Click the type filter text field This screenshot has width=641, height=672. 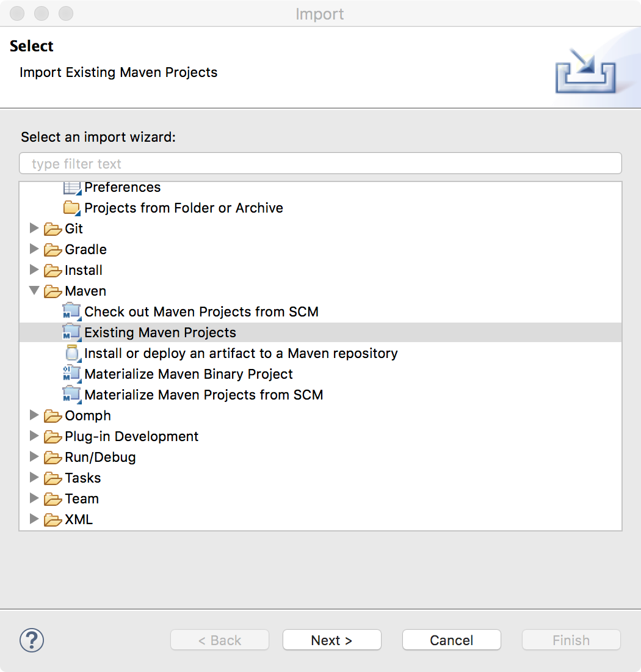point(320,163)
